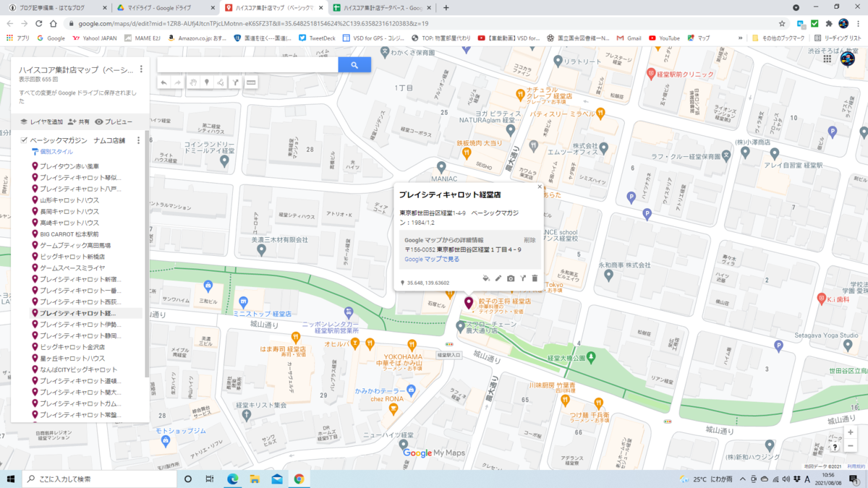This screenshot has width=868, height=488.
Task: Select the hand pan tool
Action: click(193, 83)
